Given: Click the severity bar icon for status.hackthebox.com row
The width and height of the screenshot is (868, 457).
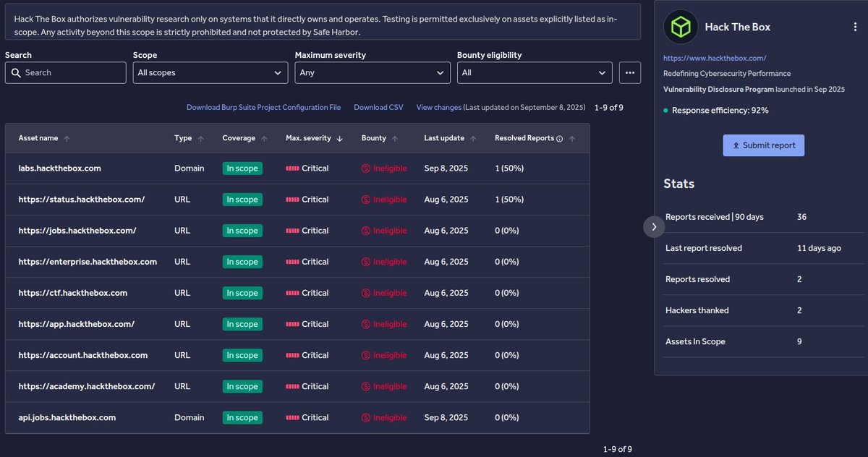Looking at the screenshot, I should 292,200.
